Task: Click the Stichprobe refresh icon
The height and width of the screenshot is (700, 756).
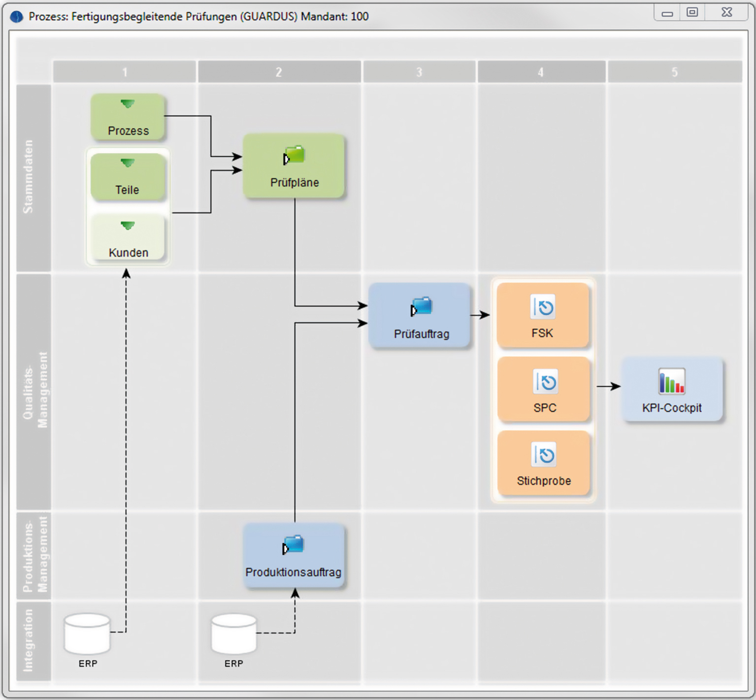Action: [x=544, y=455]
